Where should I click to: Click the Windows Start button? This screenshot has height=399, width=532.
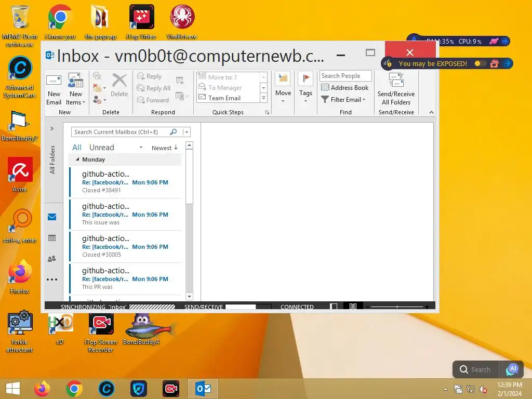(13, 389)
